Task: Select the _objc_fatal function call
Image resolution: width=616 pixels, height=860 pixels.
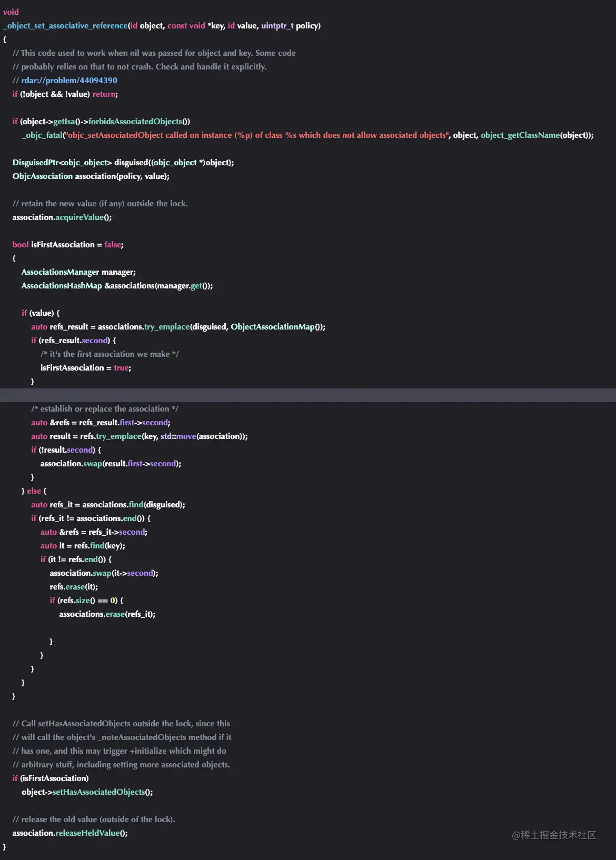Action: (42, 135)
